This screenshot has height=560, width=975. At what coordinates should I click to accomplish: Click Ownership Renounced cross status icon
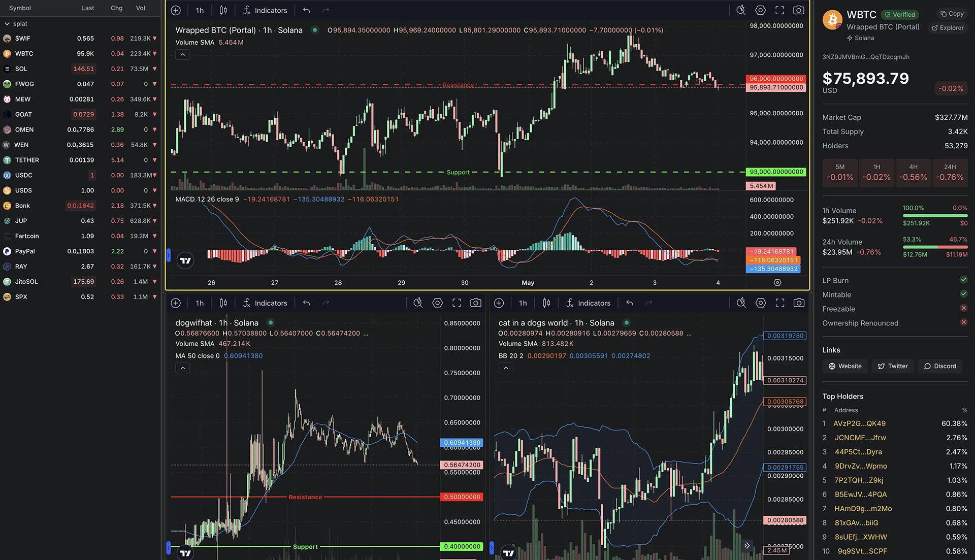pyautogui.click(x=963, y=322)
